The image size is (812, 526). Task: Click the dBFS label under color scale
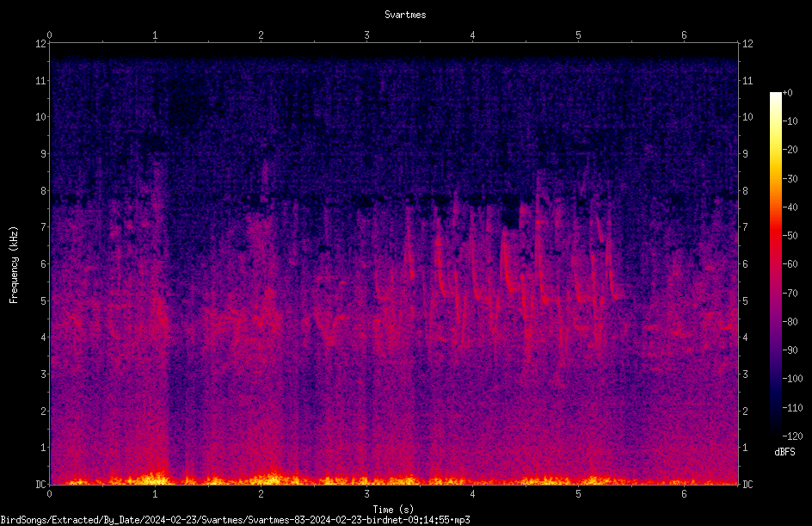pos(784,452)
